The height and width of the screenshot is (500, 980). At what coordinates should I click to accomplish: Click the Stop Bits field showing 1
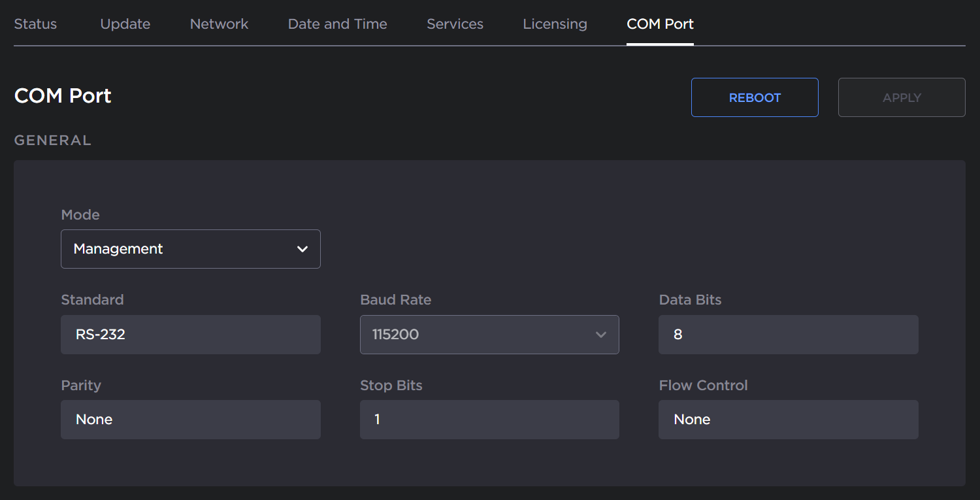click(489, 420)
